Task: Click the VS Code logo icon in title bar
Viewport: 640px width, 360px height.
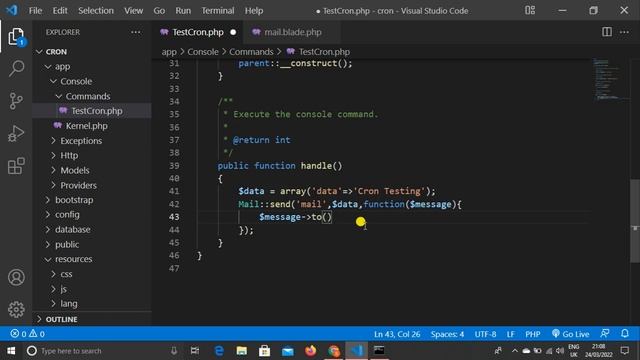Action: (12, 10)
